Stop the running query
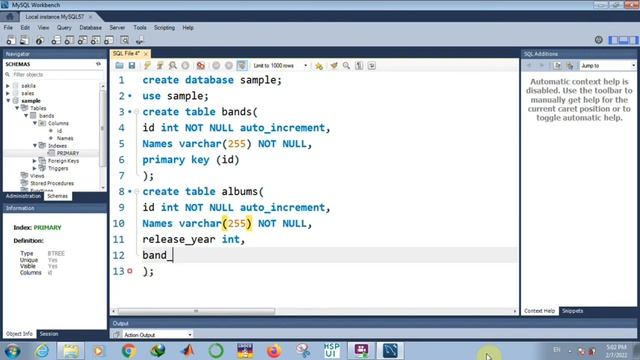This screenshot has width=640, height=360. pos(185,66)
